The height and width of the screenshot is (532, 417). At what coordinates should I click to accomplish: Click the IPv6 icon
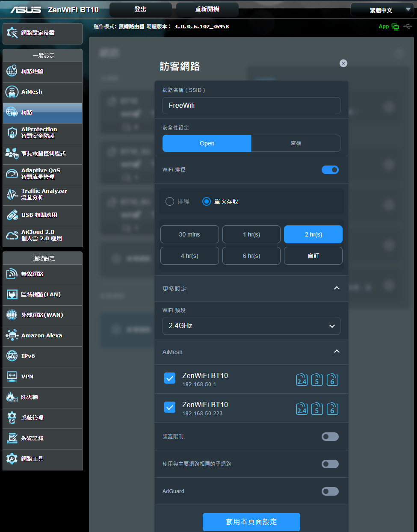[12, 356]
